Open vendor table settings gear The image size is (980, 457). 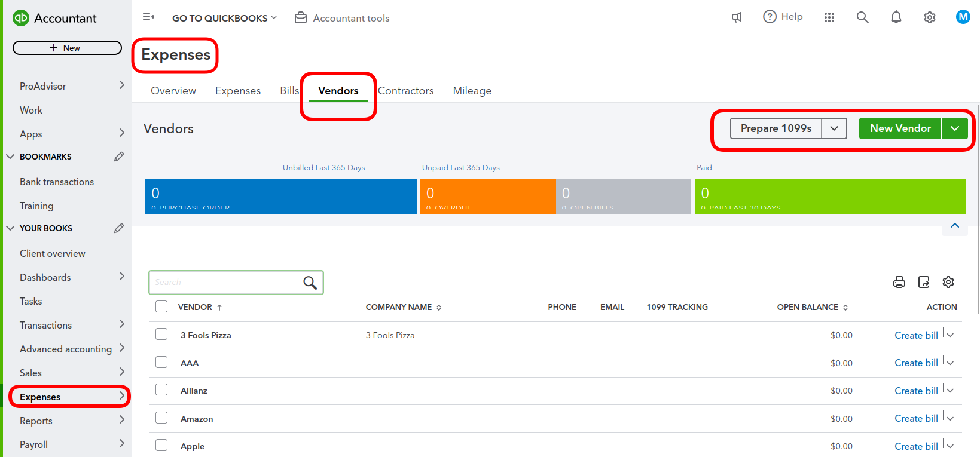pyautogui.click(x=948, y=282)
